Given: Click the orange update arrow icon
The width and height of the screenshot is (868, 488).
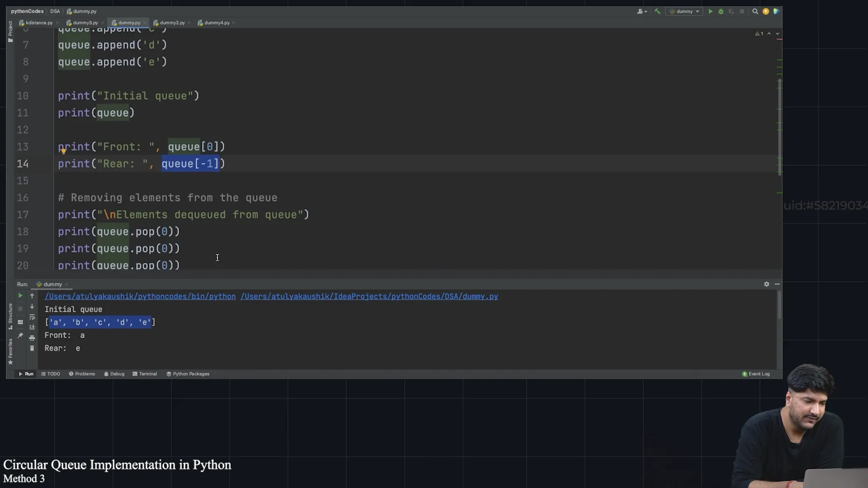Looking at the screenshot, I should pos(766,11).
